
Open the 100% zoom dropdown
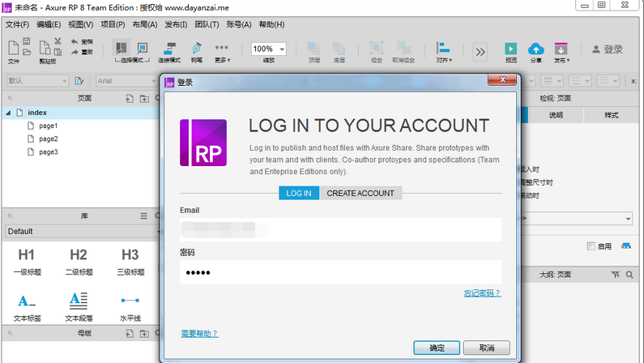pyautogui.click(x=268, y=49)
